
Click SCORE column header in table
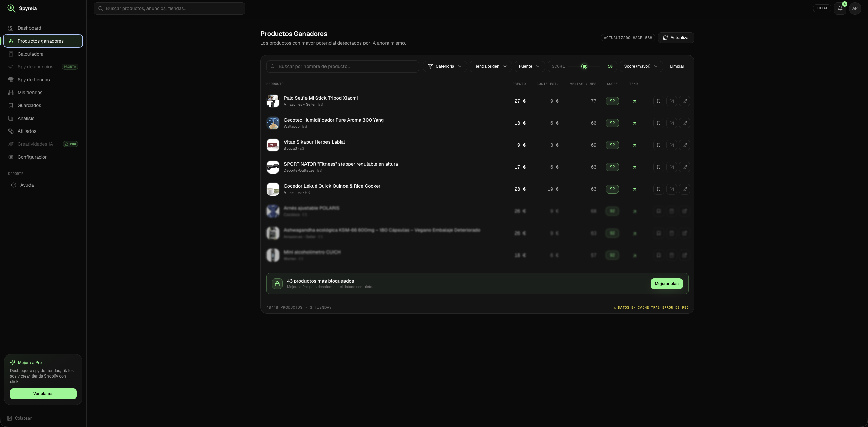pyautogui.click(x=612, y=84)
